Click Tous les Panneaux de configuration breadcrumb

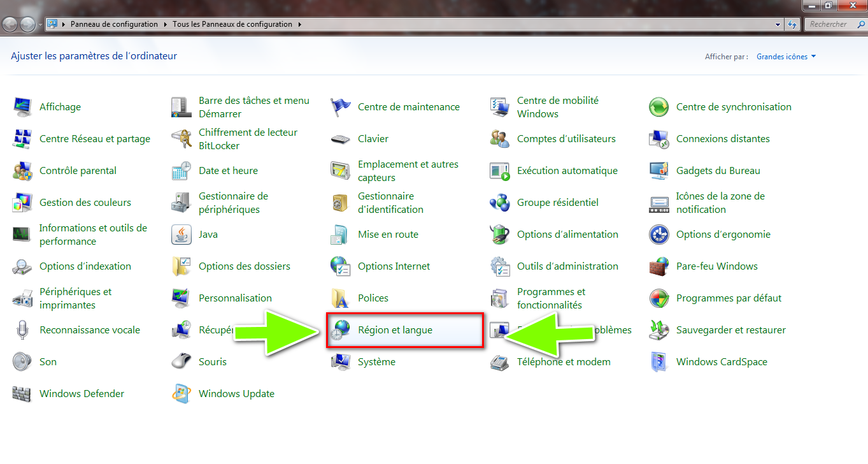(232, 24)
